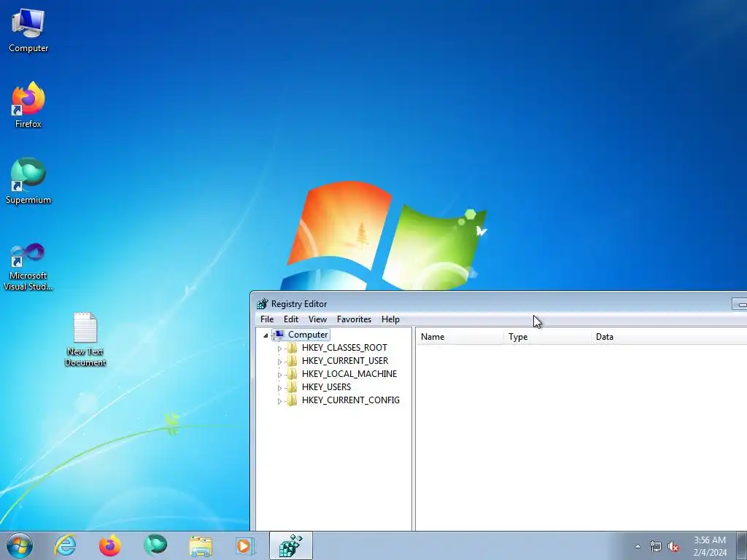Open the network status tray icon
This screenshot has width=747, height=560.
pos(656,547)
